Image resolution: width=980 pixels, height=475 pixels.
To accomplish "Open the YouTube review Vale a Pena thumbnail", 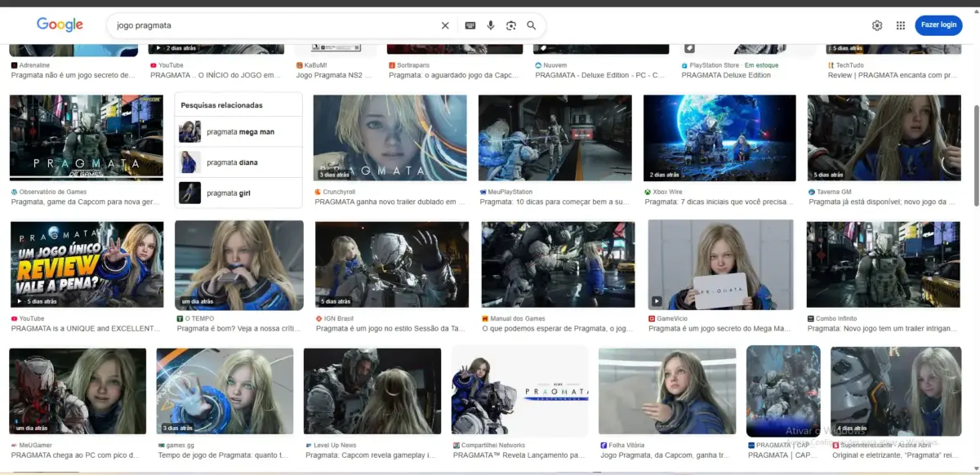I will coord(87,264).
